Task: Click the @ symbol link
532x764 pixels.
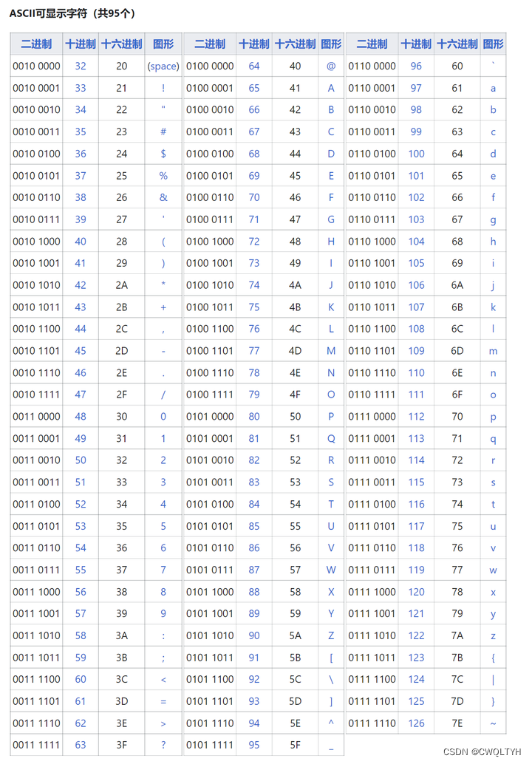Action: pyautogui.click(x=331, y=66)
